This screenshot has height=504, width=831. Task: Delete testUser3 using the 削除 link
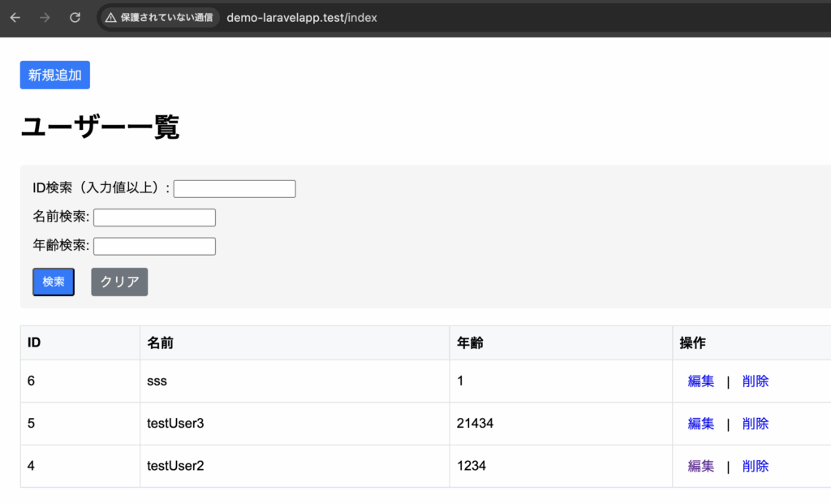756,424
